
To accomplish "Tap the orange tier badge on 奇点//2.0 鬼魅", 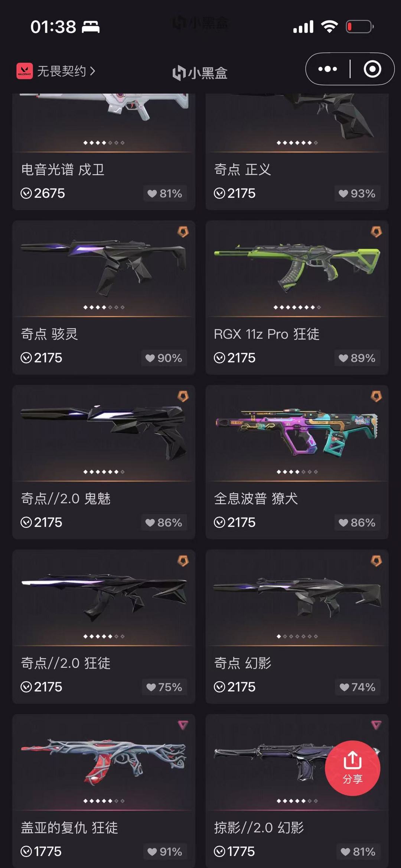I will coord(183,396).
